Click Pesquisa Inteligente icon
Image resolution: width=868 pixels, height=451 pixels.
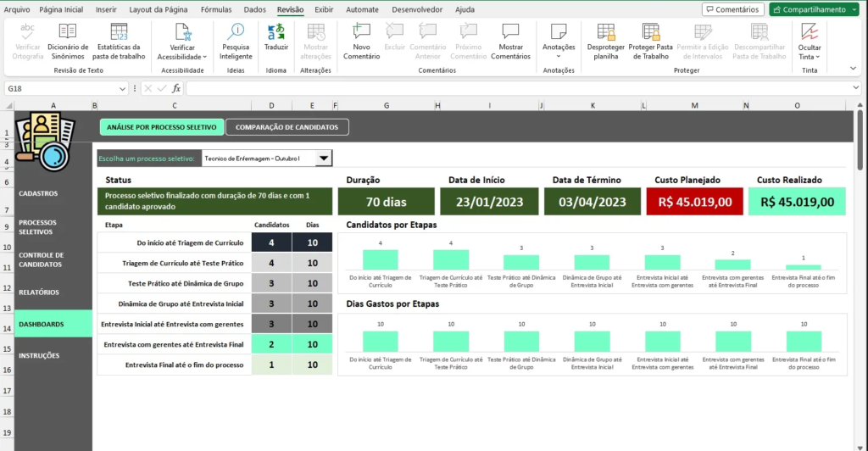(x=236, y=32)
